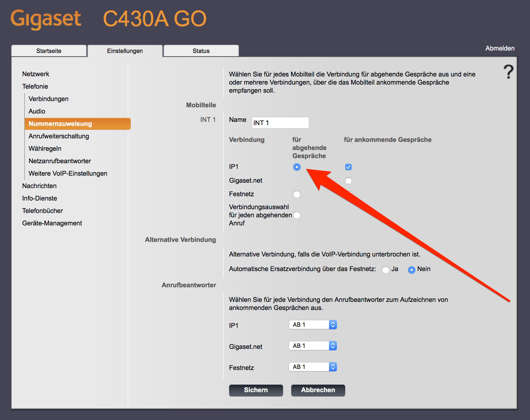Image resolution: width=530 pixels, height=420 pixels.
Task: Open Geräte-Management in the sidebar
Action: pyautogui.click(x=52, y=223)
